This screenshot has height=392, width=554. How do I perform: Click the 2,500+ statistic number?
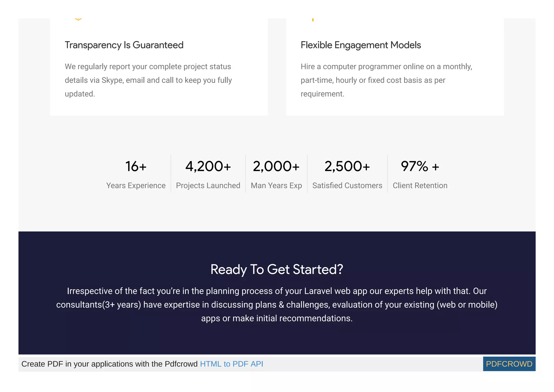(x=347, y=166)
